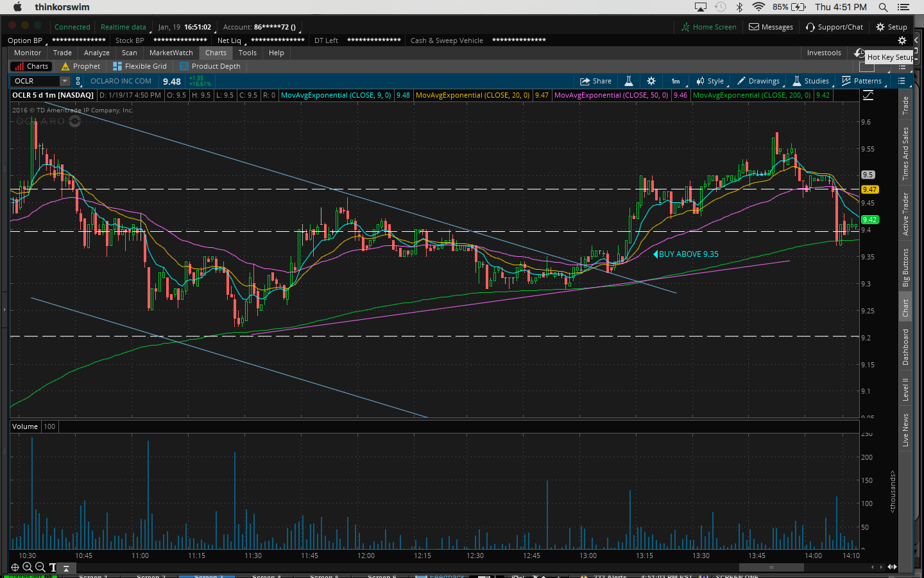Click the flask icon next to Share
The height and width of the screenshot is (578, 924).
pyautogui.click(x=629, y=81)
